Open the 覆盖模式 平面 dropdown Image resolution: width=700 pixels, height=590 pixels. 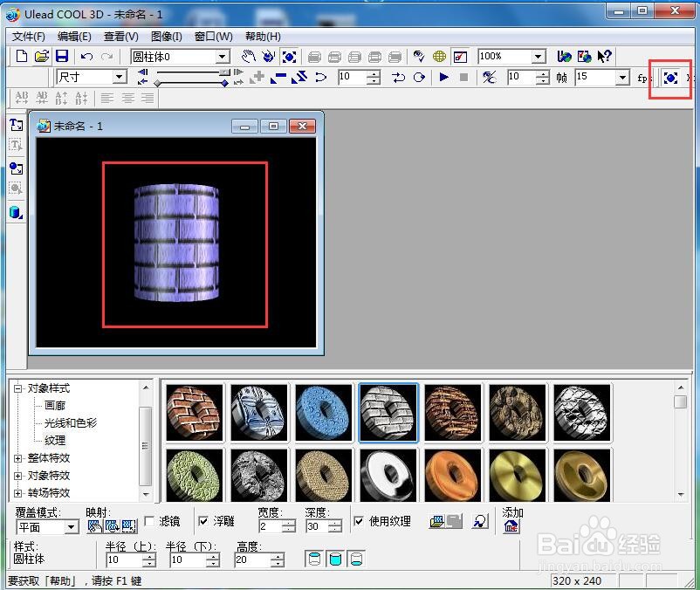pos(72,527)
